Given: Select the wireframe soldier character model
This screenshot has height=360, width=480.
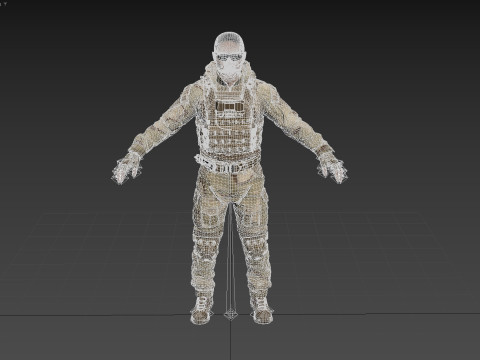Looking at the screenshot, I should pos(229,178).
